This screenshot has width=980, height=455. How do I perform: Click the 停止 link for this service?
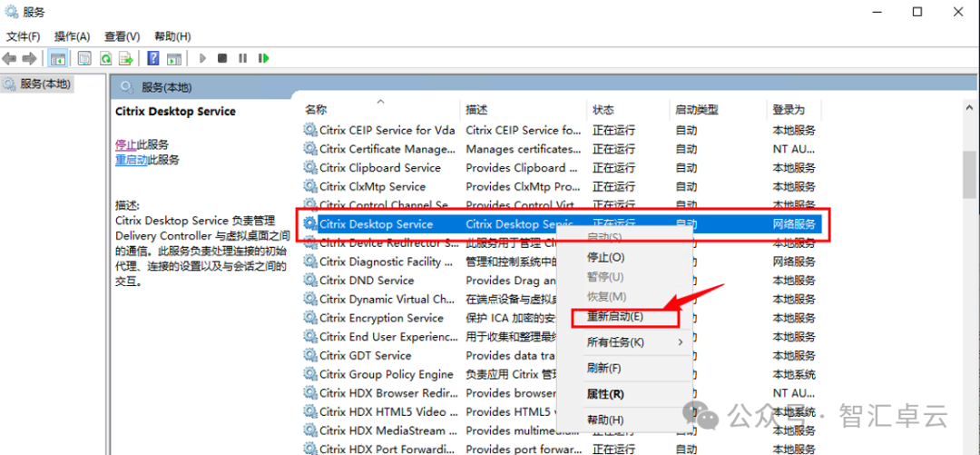(x=126, y=144)
